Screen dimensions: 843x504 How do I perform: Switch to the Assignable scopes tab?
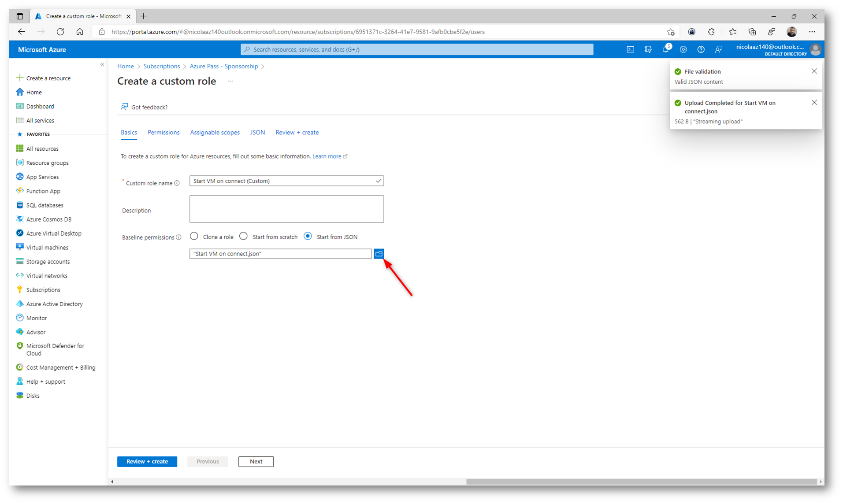(215, 133)
